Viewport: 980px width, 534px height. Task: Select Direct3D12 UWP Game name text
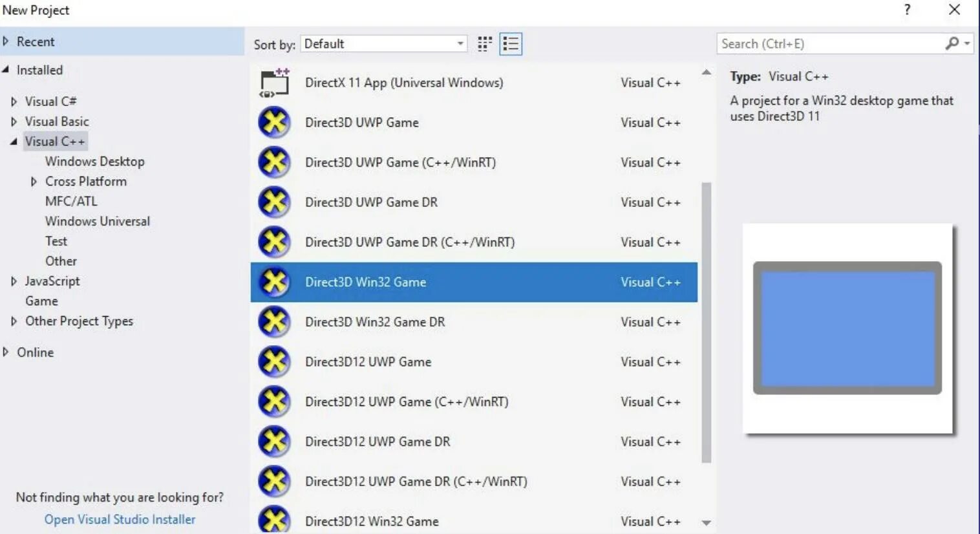point(368,362)
